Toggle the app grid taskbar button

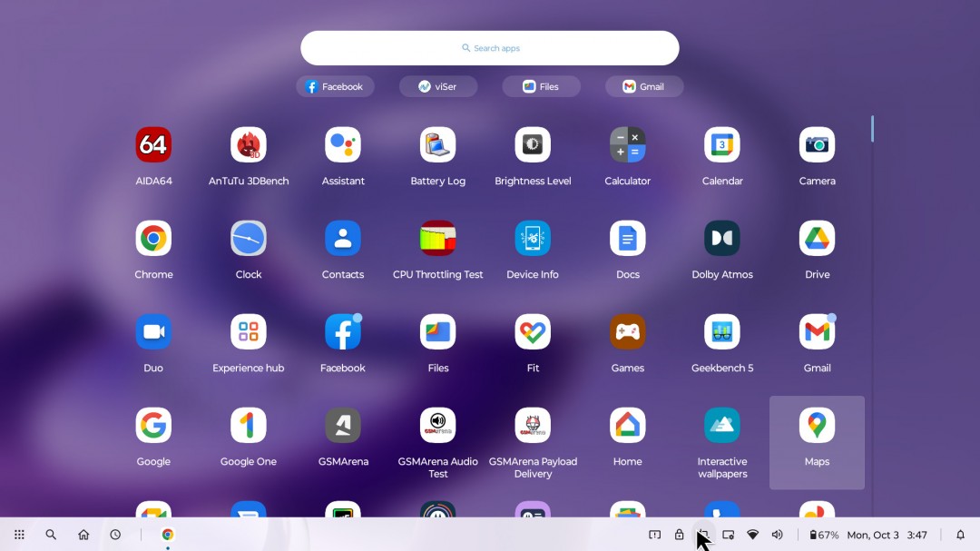click(19, 535)
